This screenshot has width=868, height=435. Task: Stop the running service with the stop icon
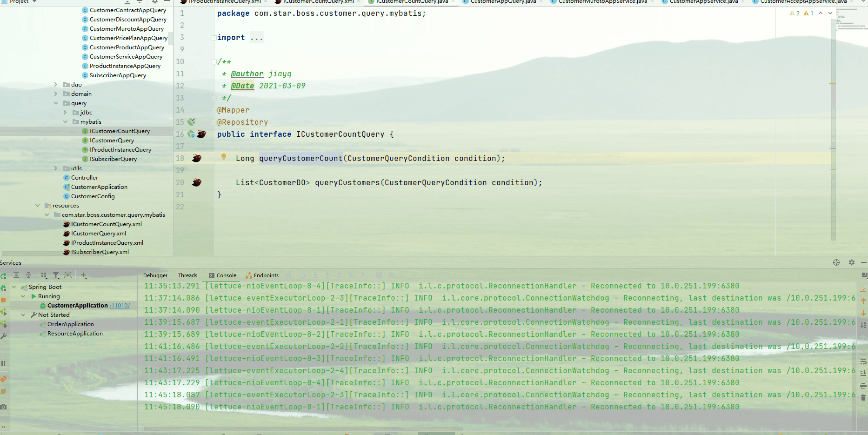[3, 300]
